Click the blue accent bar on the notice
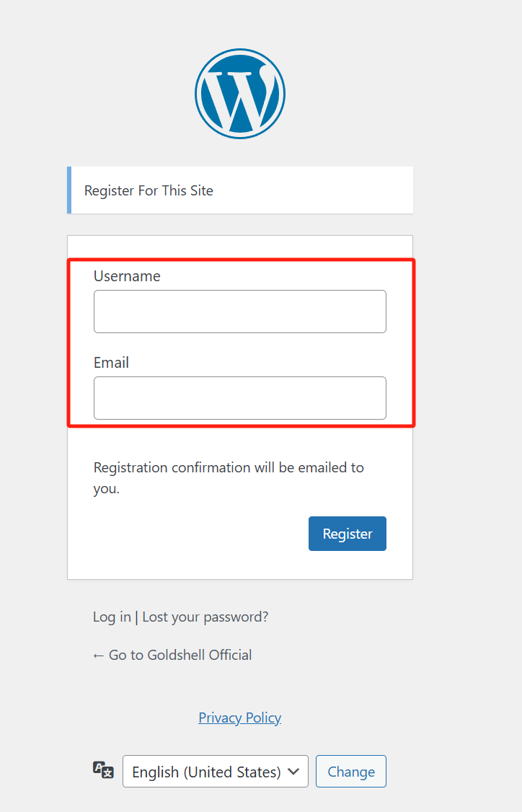 click(69, 190)
